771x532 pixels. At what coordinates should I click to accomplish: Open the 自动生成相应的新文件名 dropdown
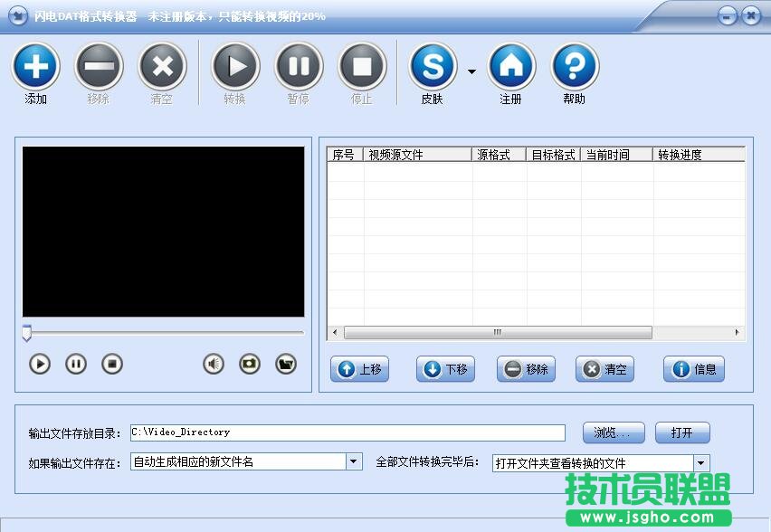point(353,461)
